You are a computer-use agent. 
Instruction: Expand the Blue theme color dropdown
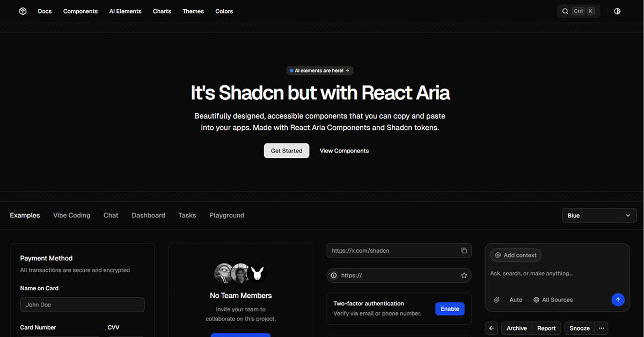click(598, 216)
